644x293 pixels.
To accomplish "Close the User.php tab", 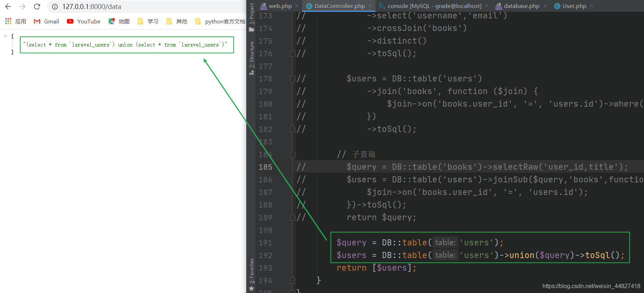I will pos(591,6).
